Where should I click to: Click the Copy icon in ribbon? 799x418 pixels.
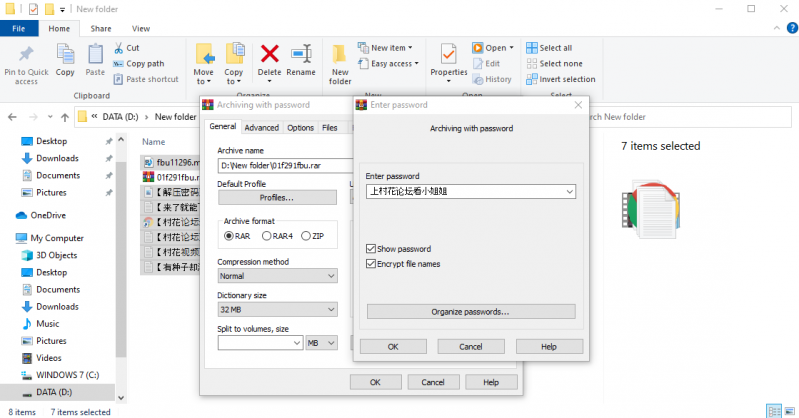65,54
